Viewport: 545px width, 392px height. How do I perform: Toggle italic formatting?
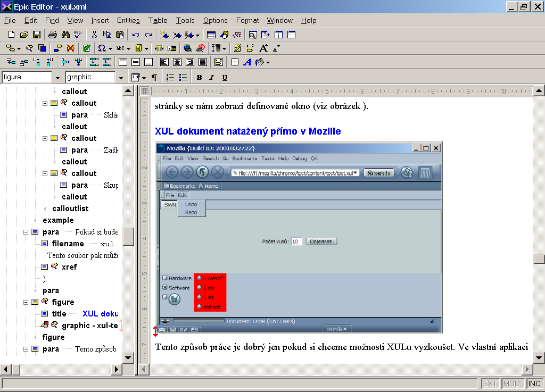tap(212, 78)
